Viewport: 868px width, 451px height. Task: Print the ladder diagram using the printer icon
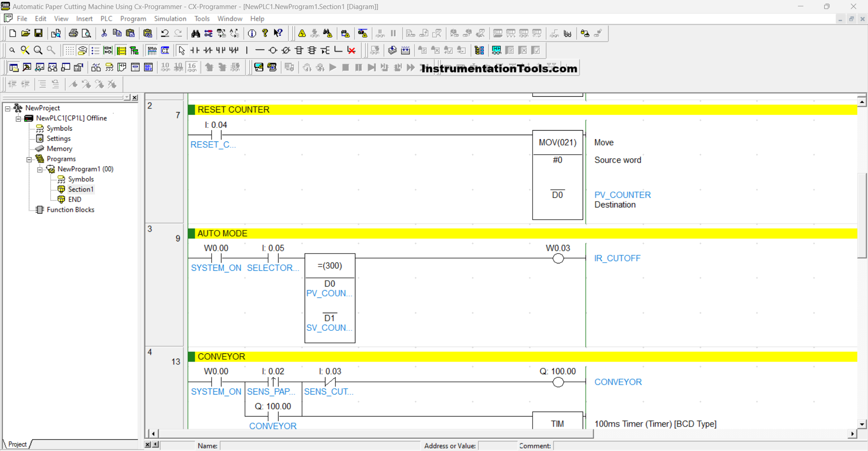(x=73, y=33)
